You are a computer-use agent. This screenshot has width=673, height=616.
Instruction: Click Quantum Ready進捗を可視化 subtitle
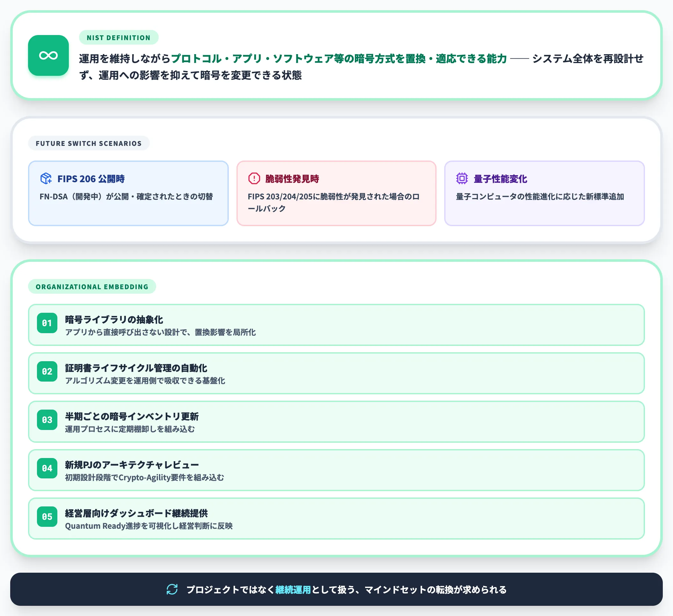click(148, 526)
